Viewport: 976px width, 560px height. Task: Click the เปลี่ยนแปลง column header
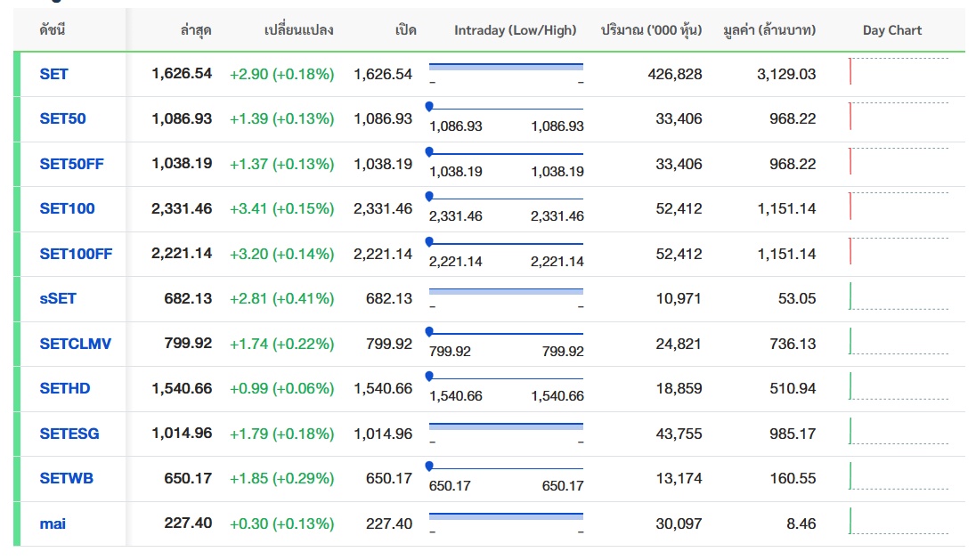point(299,30)
